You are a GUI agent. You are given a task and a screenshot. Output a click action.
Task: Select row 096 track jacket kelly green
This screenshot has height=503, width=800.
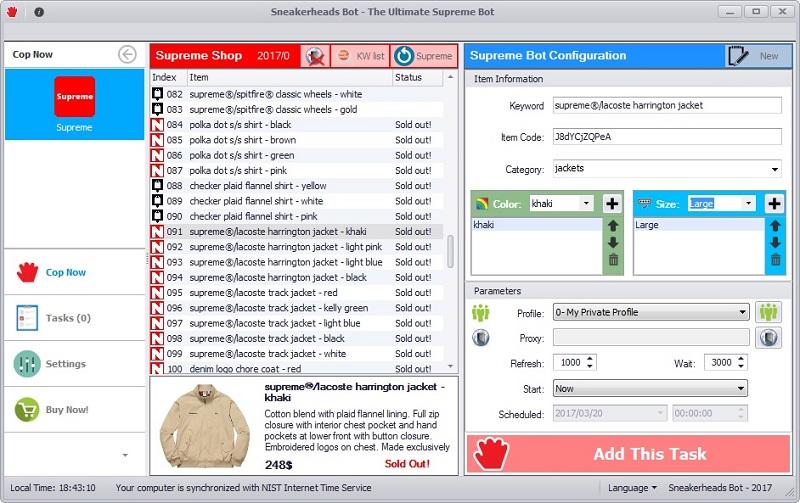pyautogui.click(x=297, y=308)
